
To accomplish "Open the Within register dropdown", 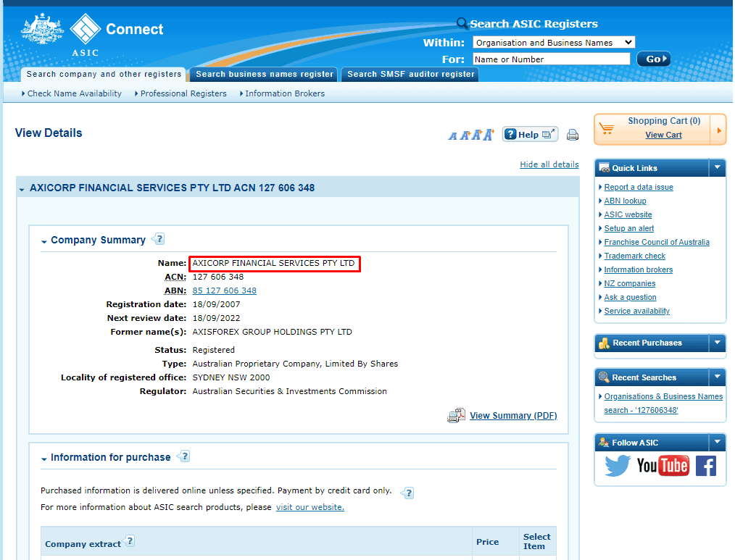I will coord(554,43).
